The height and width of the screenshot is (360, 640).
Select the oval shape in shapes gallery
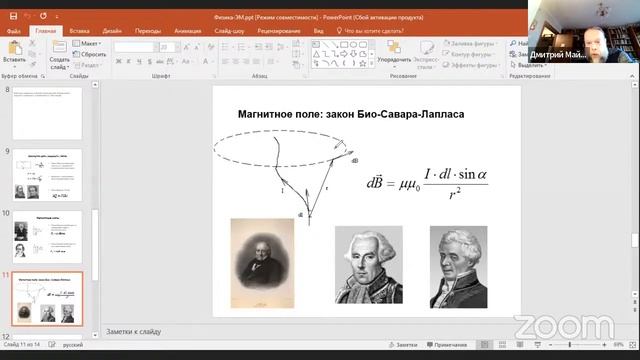(353, 44)
